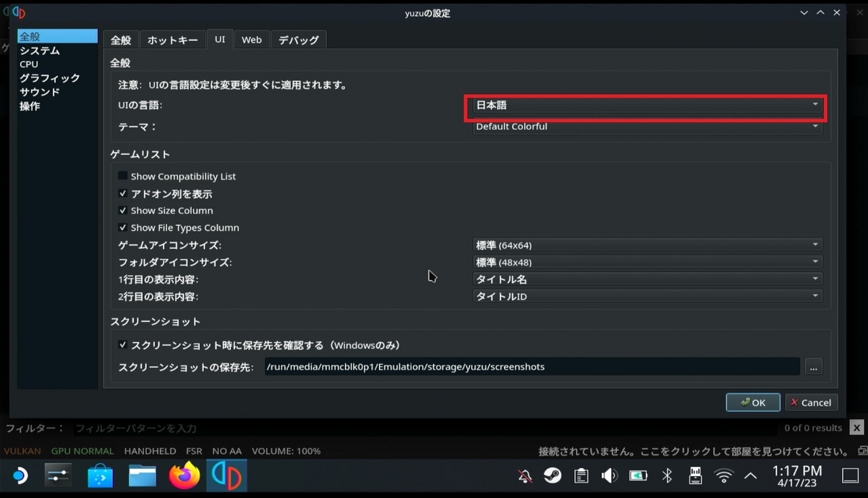This screenshot has width=868, height=498.
Task: Open the Wi-Fi network tray icon
Action: coord(723,476)
